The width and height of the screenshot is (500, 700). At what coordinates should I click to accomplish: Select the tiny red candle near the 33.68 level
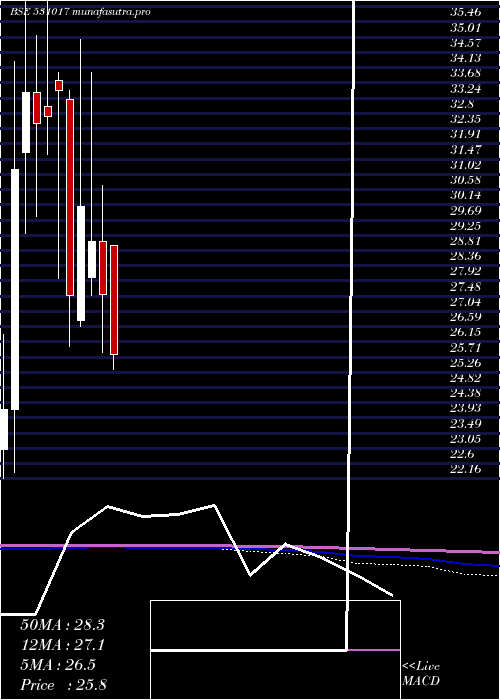click(59, 85)
